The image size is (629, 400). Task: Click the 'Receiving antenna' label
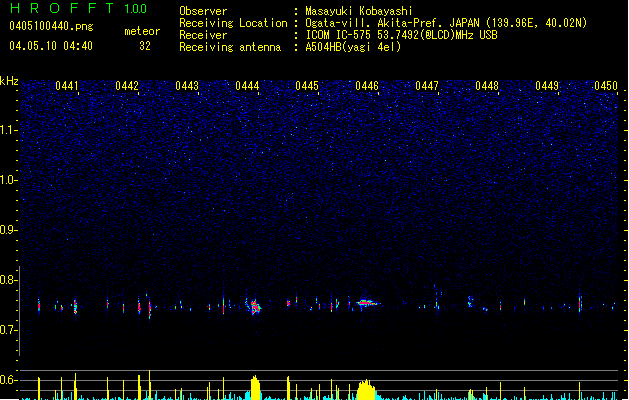coord(230,47)
